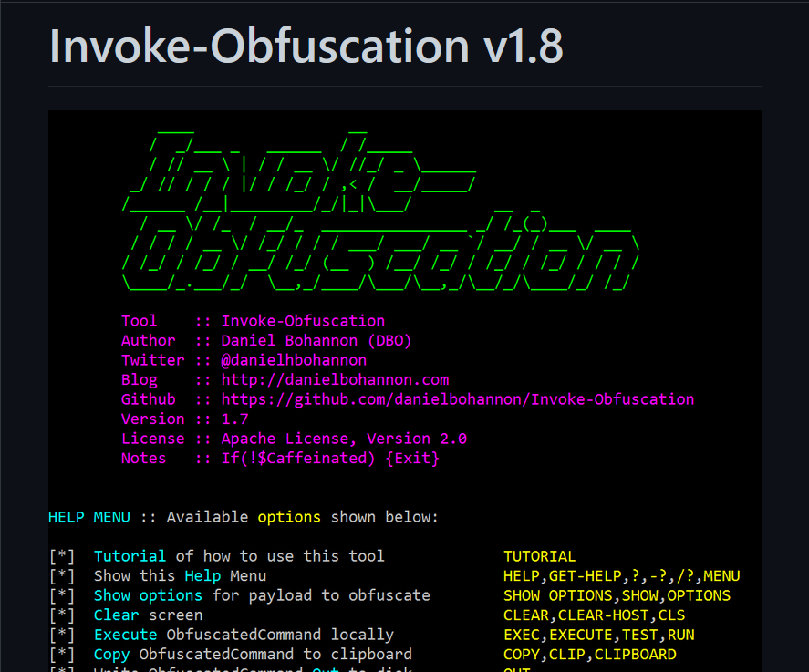The width and height of the screenshot is (809, 672).
Task: Click the "Tool" field label
Action: pos(140,321)
